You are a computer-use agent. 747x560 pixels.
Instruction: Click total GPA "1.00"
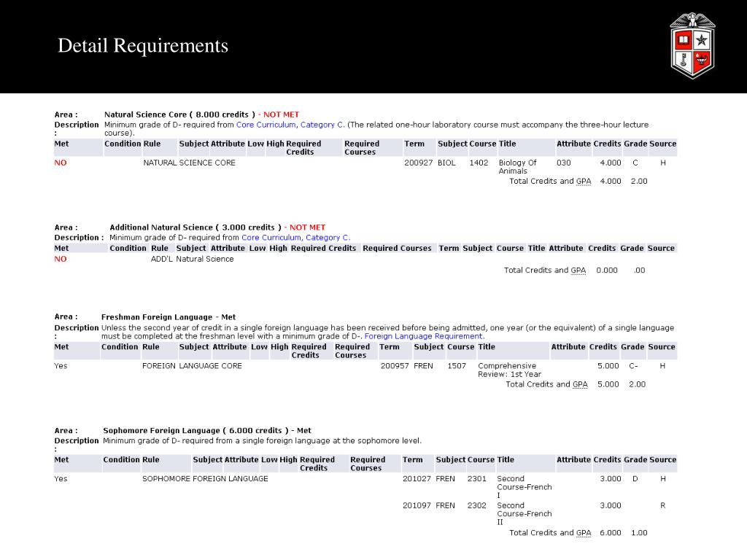tap(639, 533)
